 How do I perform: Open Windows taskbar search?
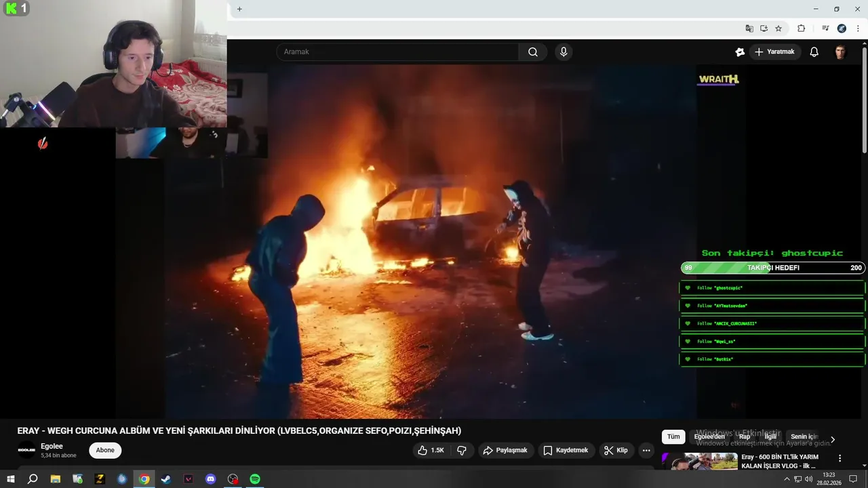click(x=33, y=479)
